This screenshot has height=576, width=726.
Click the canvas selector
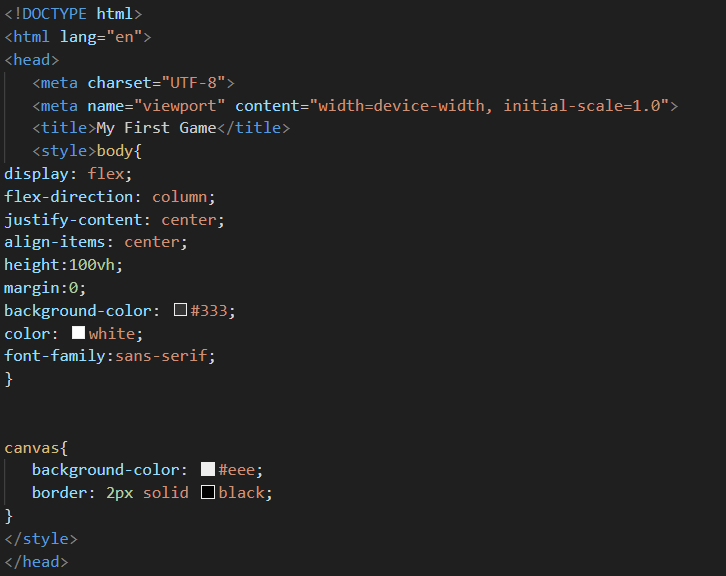tap(32, 447)
